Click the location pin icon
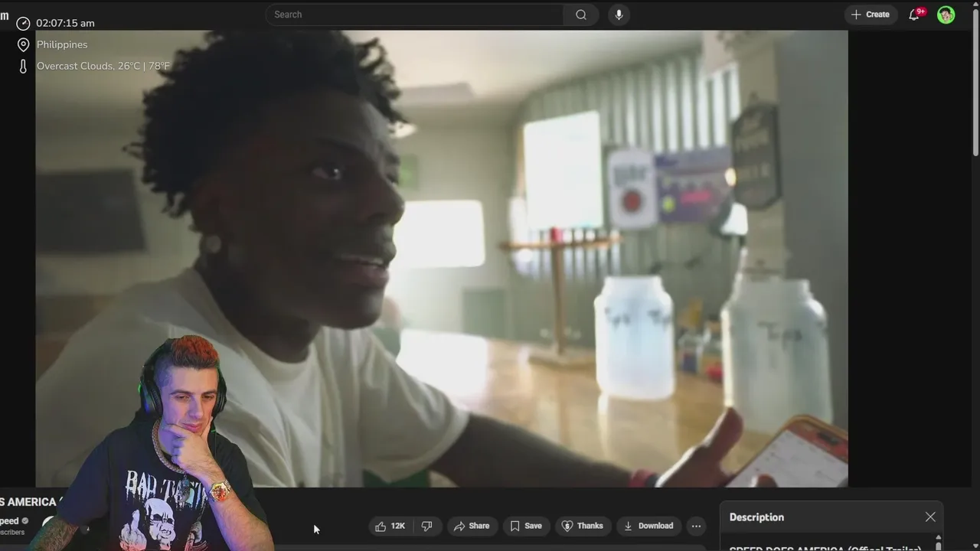 pyautogui.click(x=23, y=44)
